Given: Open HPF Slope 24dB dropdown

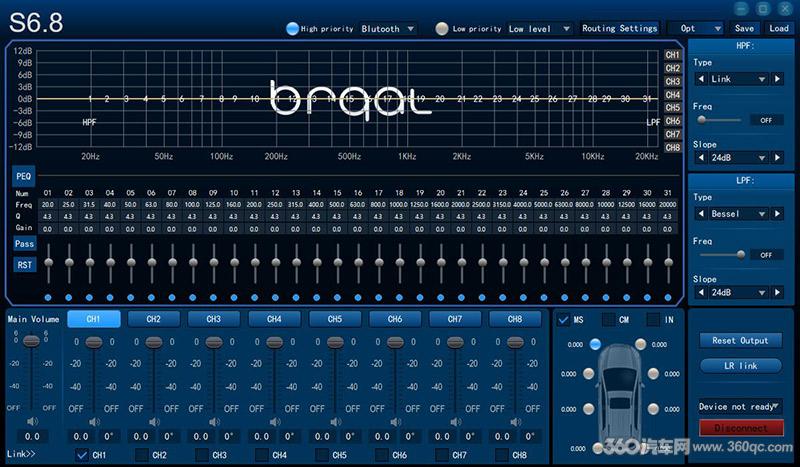Looking at the screenshot, I should point(738,158).
